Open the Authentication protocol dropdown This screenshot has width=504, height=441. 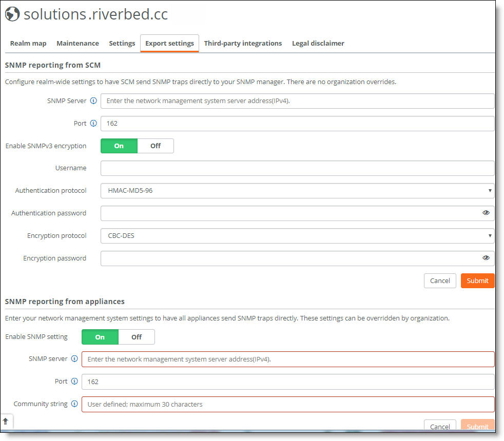click(297, 191)
